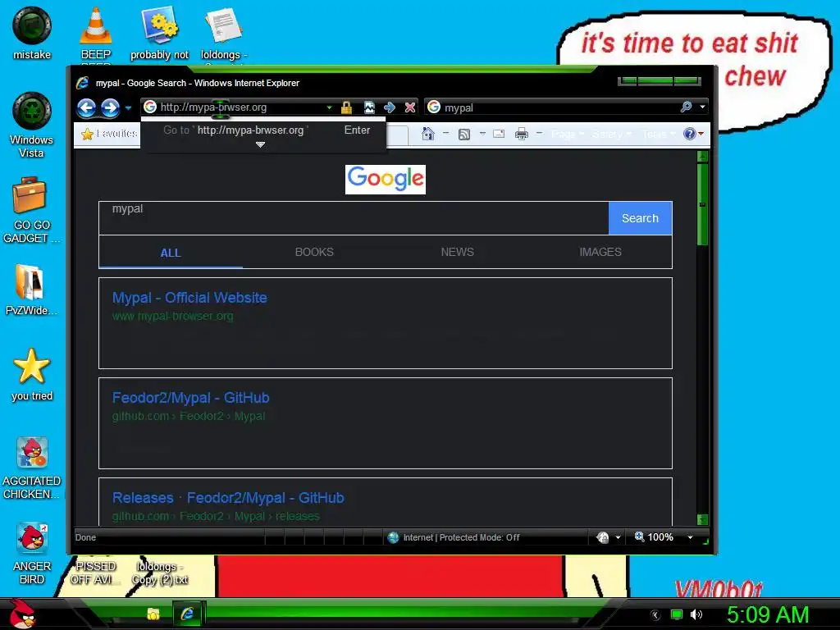Open the privacy icon dropdown in status bar
Screen dimensions: 840x630
[x=618, y=537]
